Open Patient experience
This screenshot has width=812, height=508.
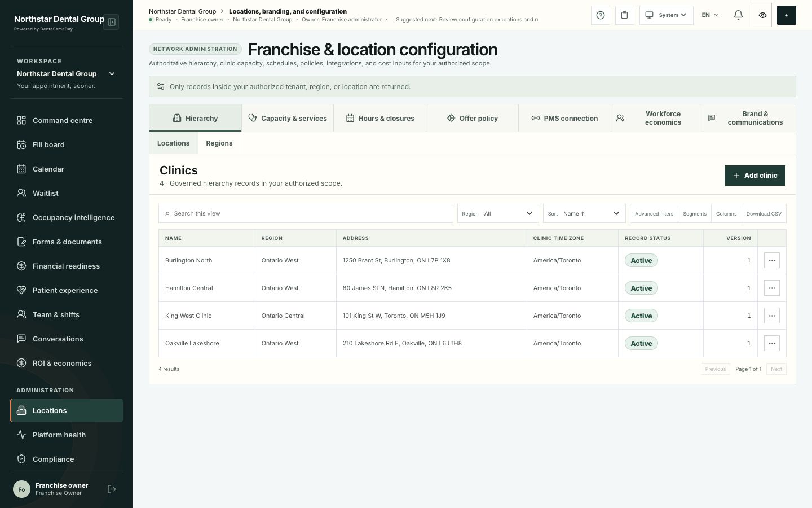click(x=67, y=290)
